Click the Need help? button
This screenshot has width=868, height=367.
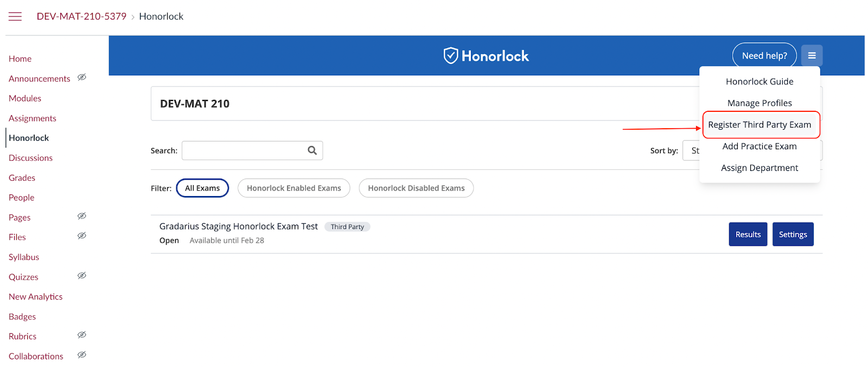[x=764, y=55]
